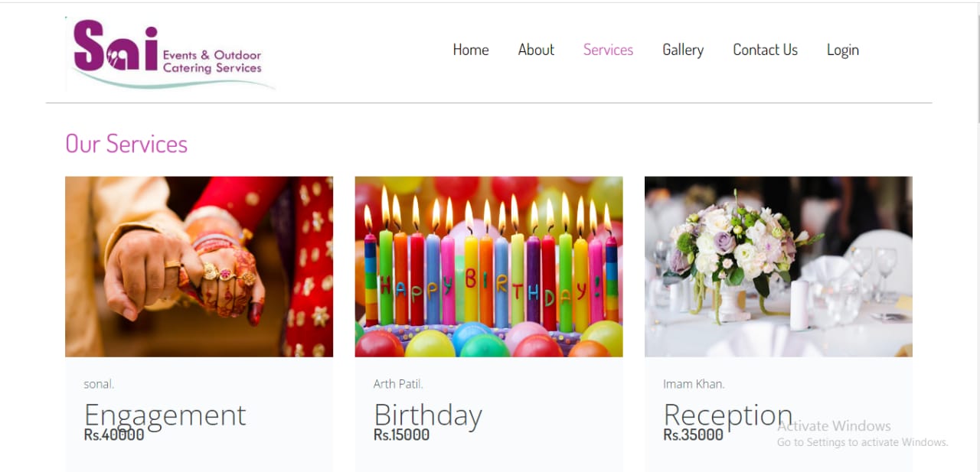This screenshot has width=980, height=472.
Task: Open the Engagement hands photo
Action: point(199,266)
